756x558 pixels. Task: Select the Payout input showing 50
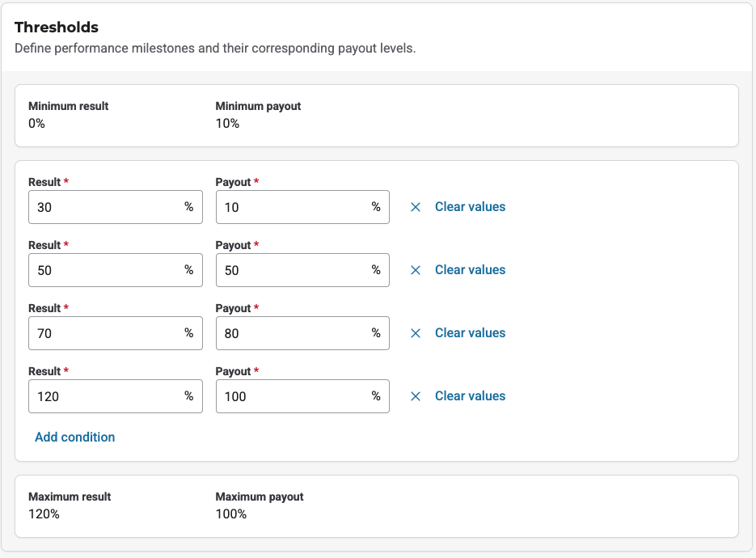(293, 270)
